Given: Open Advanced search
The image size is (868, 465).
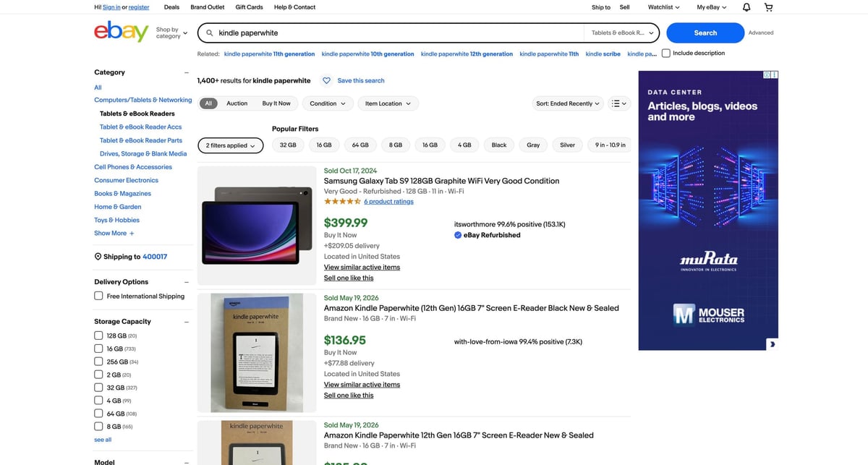Looking at the screenshot, I should [761, 33].
